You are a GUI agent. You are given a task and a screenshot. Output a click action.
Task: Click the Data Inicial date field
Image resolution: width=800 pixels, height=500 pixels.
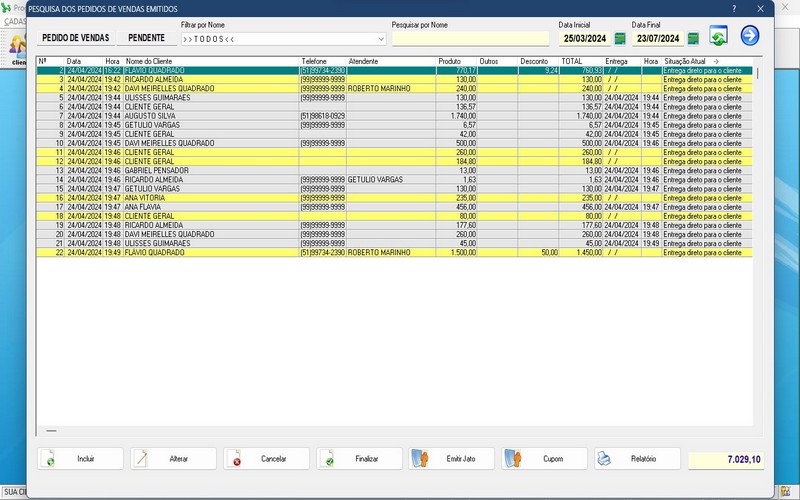(x=584, y=39)
